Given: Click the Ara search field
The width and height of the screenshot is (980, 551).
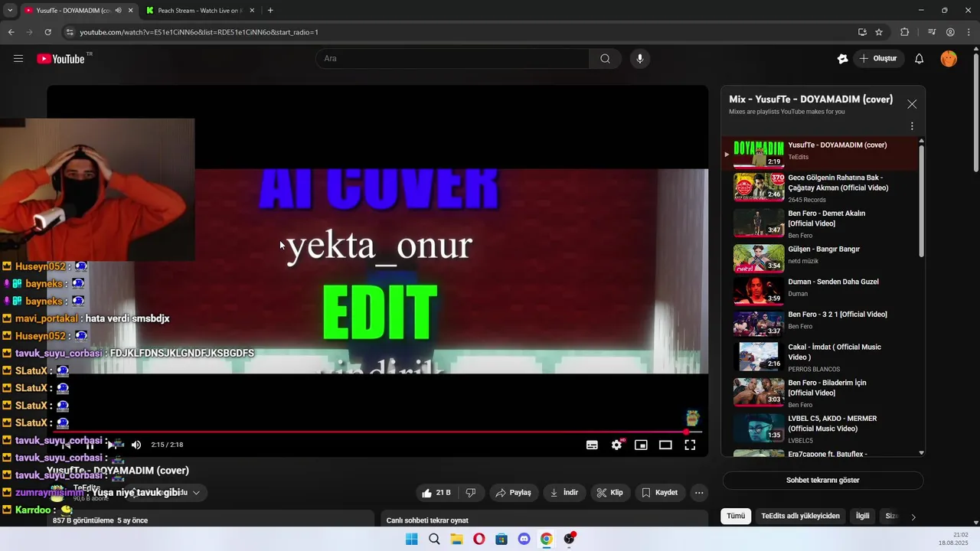Looking at the screenshot, I should 452,59.
